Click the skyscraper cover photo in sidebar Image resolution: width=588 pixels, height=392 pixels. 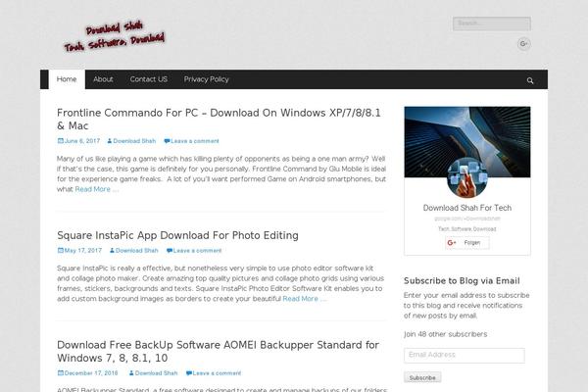pos(467,142)
